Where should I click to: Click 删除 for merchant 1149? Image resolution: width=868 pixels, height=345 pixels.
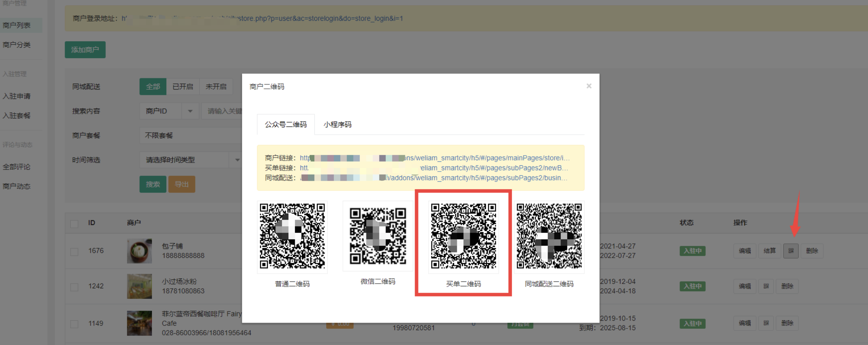[x=787, y=323]
